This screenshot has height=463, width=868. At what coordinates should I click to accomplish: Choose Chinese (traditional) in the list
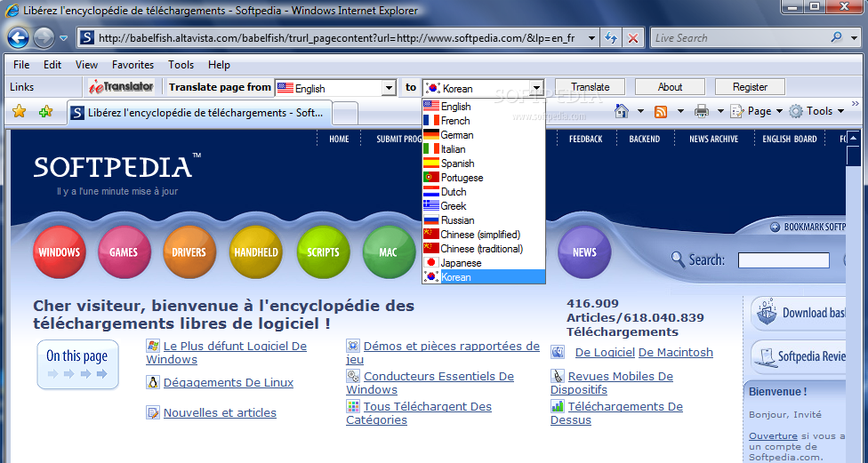point(483,249)
